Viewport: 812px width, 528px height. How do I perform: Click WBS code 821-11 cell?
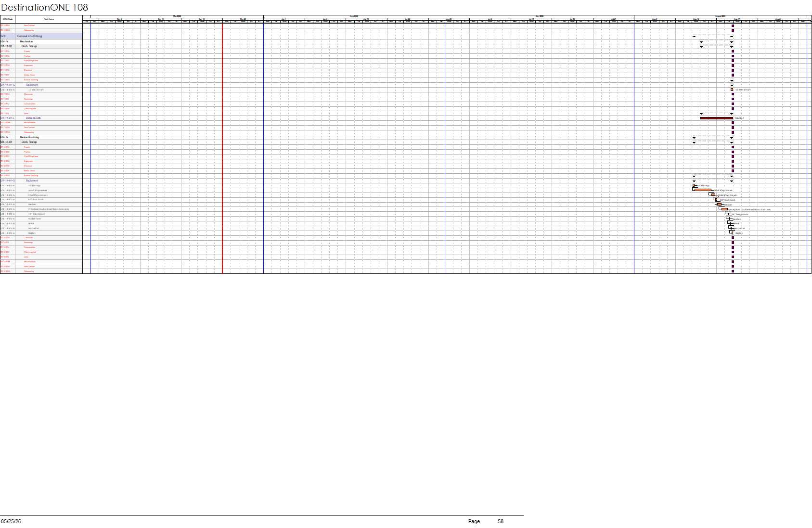click(8, 41)
